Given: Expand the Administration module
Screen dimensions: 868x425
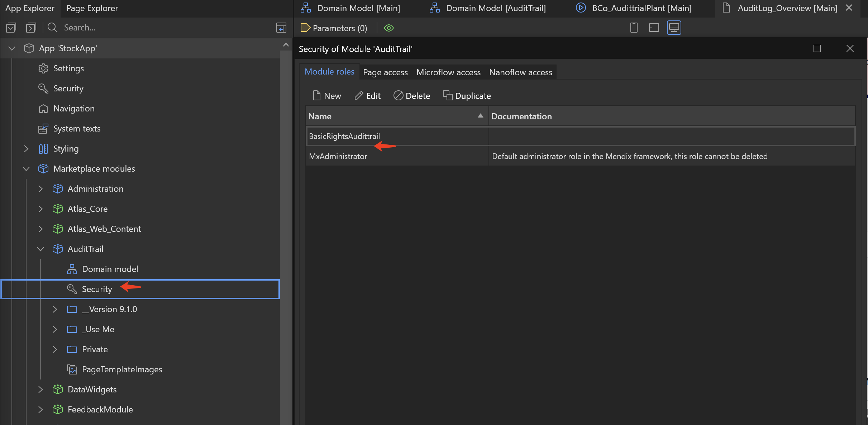Looking at the screenshot, I should coord(40,189).
